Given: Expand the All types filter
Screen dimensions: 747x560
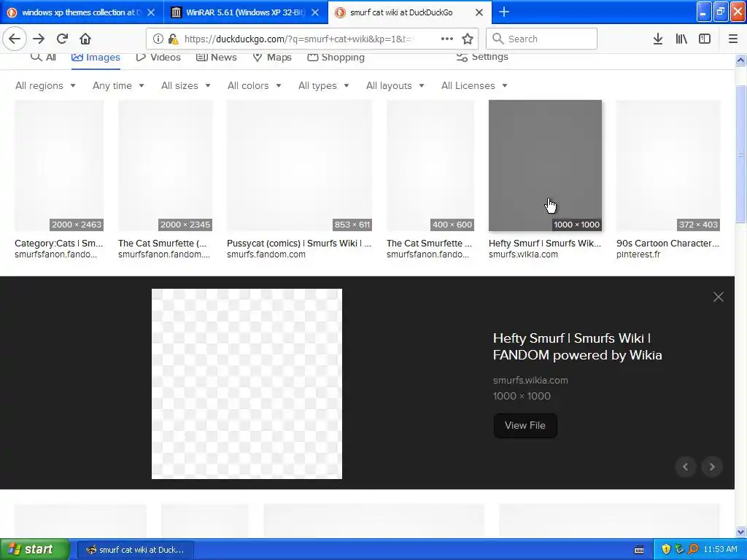Looking at the screenshot, I should (324, 86).
